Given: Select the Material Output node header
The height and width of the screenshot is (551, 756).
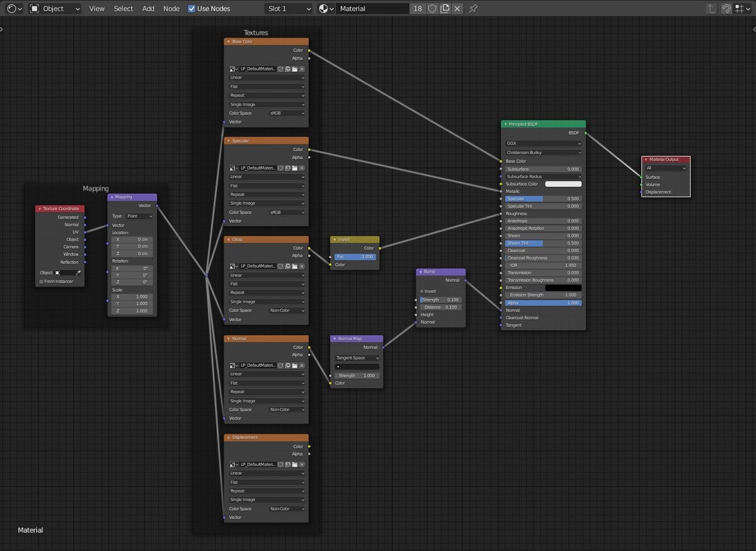Looking at the screenshot, I should pos(666,159).
